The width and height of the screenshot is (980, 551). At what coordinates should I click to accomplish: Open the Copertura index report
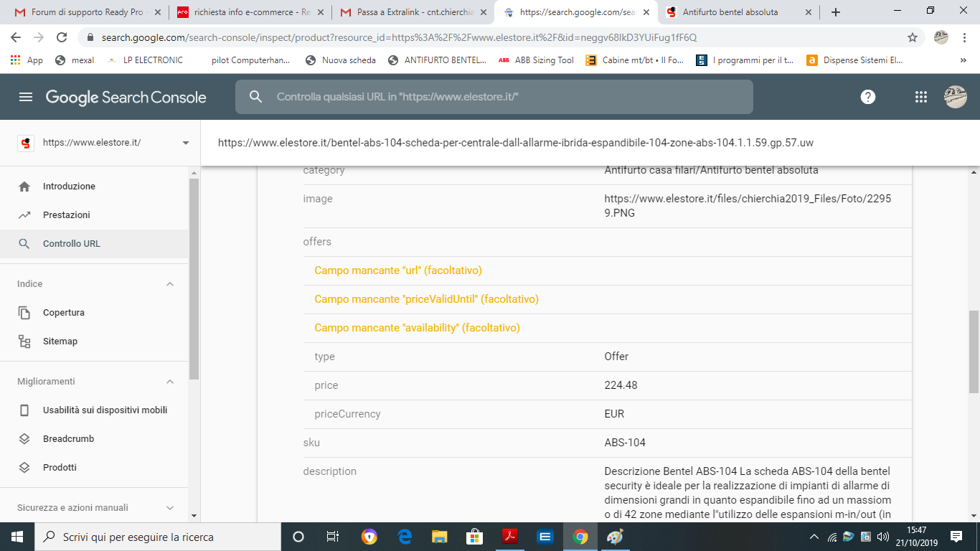(94, 313)
